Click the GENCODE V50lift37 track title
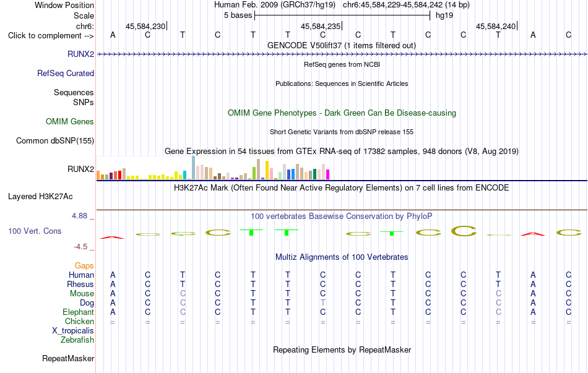The height and width of the screenshot is (373, 588). pyautogui.click(x=342, y=45)
